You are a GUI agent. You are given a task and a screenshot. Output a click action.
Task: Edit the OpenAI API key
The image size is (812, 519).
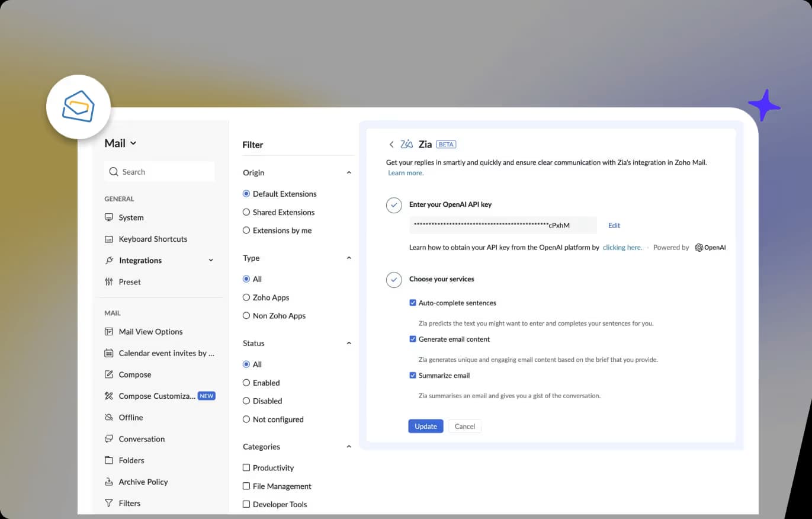614,226
